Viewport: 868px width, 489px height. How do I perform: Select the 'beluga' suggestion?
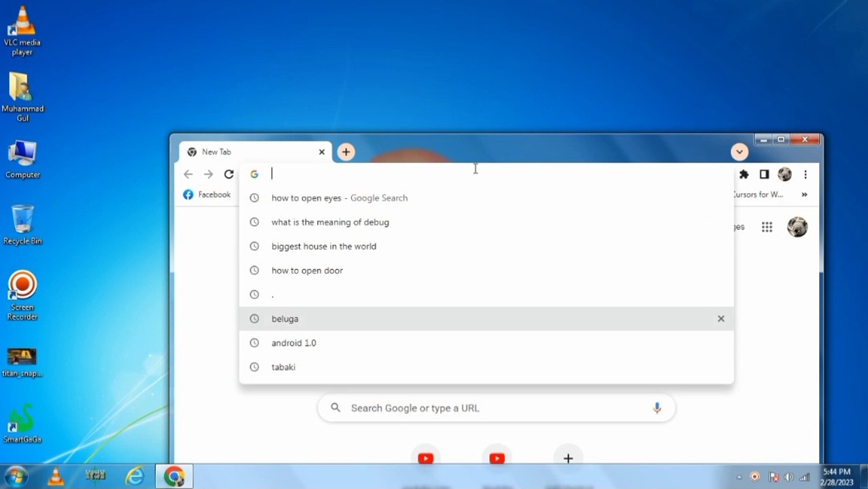click(486, 319)
